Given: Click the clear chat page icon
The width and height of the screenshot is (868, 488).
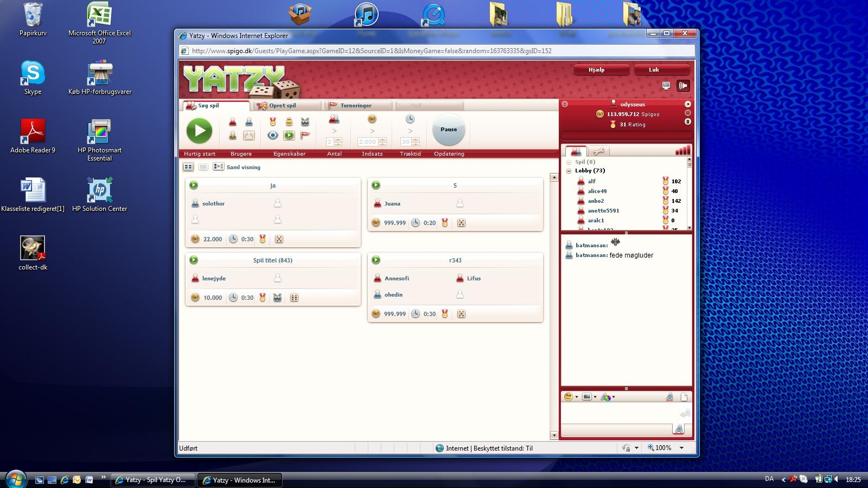Looking at the screenshot, I should (684, 397).
